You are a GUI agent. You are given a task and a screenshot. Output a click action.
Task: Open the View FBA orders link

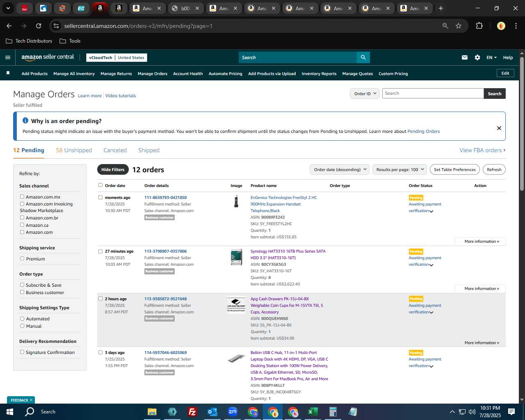click(x=482, y=150)
